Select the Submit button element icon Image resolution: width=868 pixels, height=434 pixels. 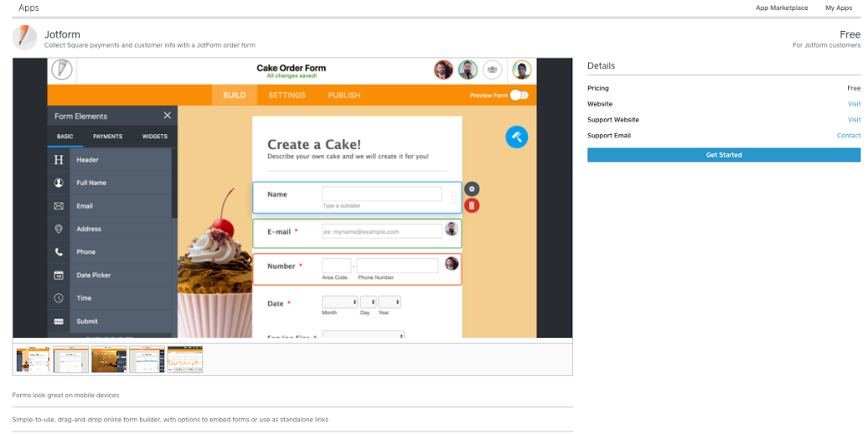(x=59, y=321)
